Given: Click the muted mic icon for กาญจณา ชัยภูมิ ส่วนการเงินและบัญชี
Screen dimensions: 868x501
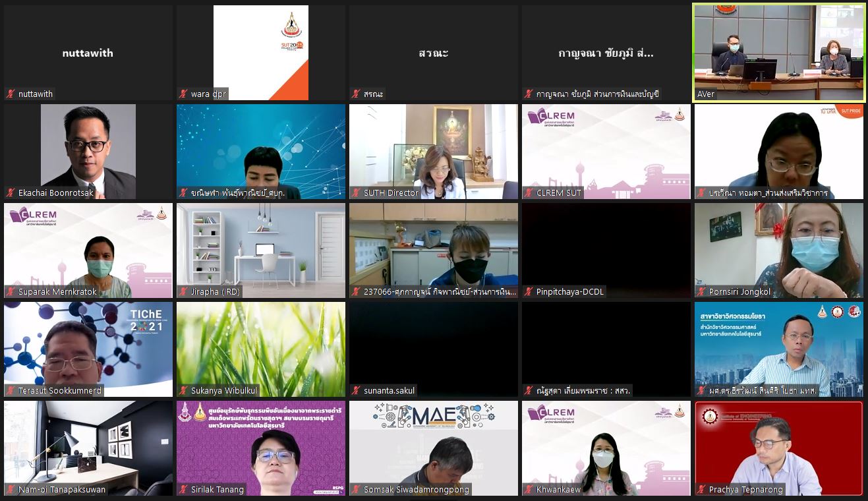Looking at the screenshot, I should tap(529, 94).
